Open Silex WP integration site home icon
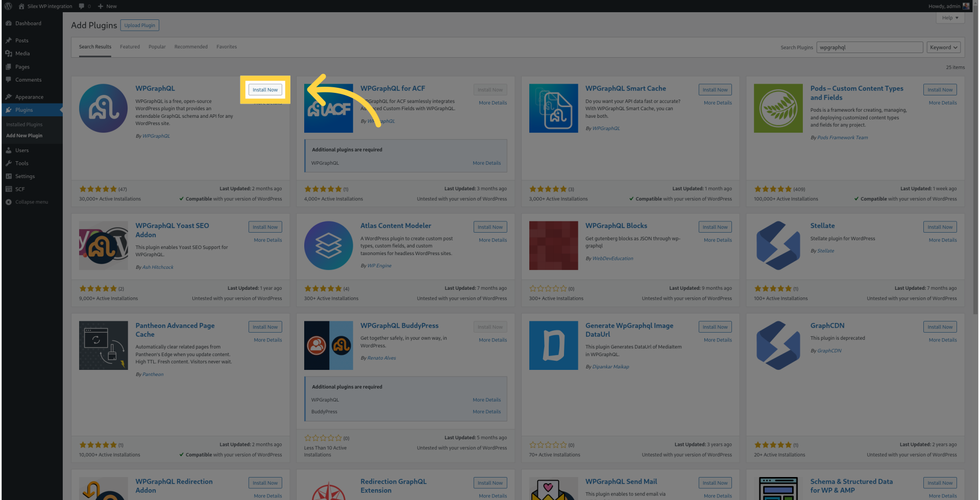 point(21,6)
